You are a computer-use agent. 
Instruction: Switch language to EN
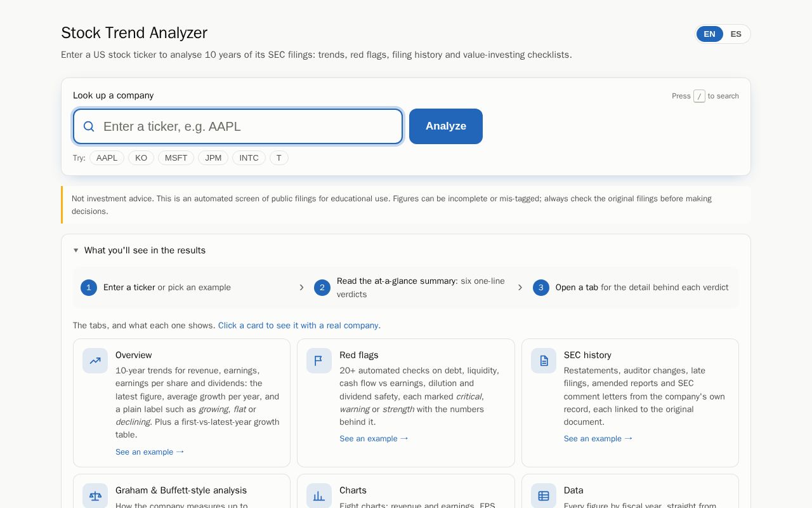click(x=709, y=34)
